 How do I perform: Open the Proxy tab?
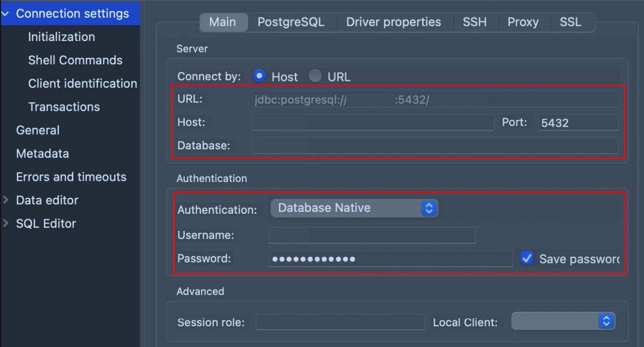pyautogui.click(x=523, y=22)
